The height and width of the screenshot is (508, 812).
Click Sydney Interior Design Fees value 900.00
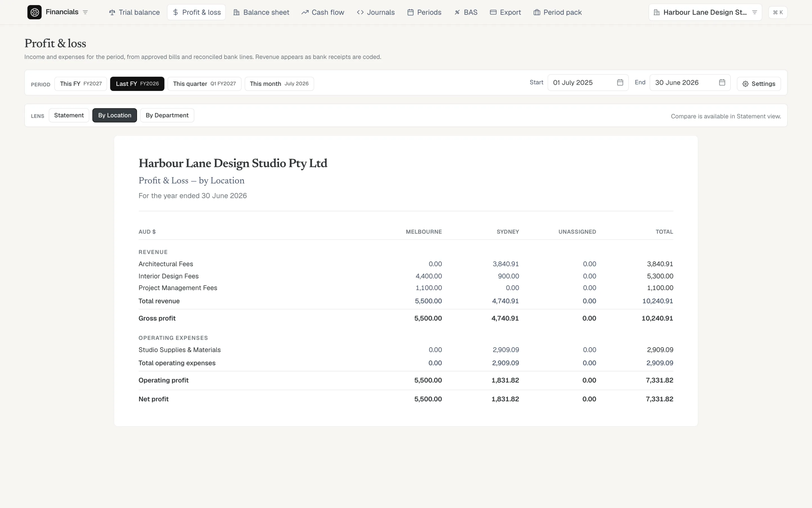[508, 276]
